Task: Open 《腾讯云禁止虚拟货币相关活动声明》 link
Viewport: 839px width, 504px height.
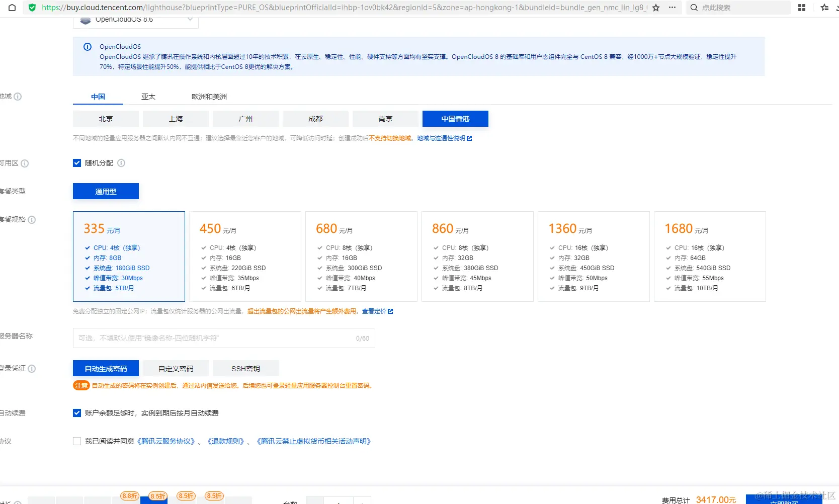Action: pyautogui.click(x=314, y=441)
